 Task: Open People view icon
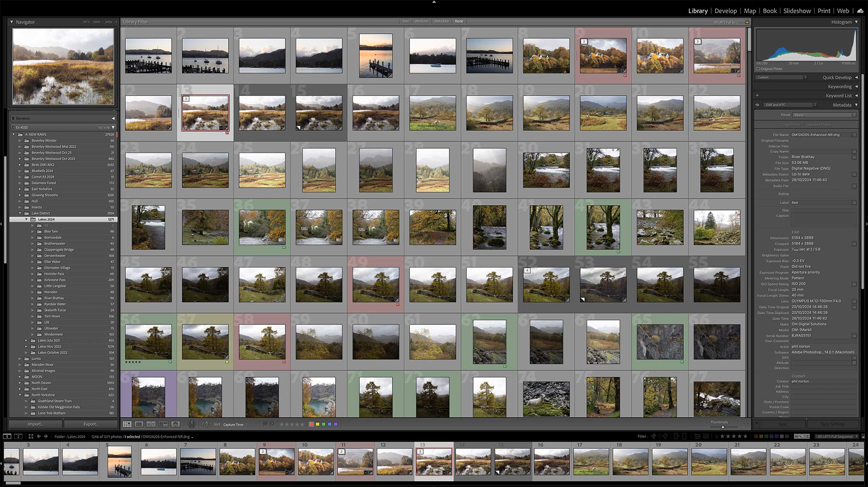click(x=176, y=424)
